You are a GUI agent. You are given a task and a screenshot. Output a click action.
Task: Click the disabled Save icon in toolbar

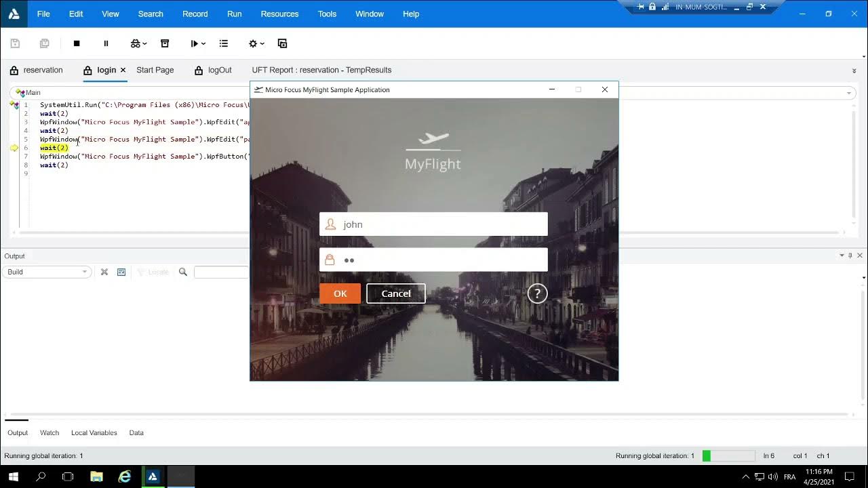click(15, 43)
